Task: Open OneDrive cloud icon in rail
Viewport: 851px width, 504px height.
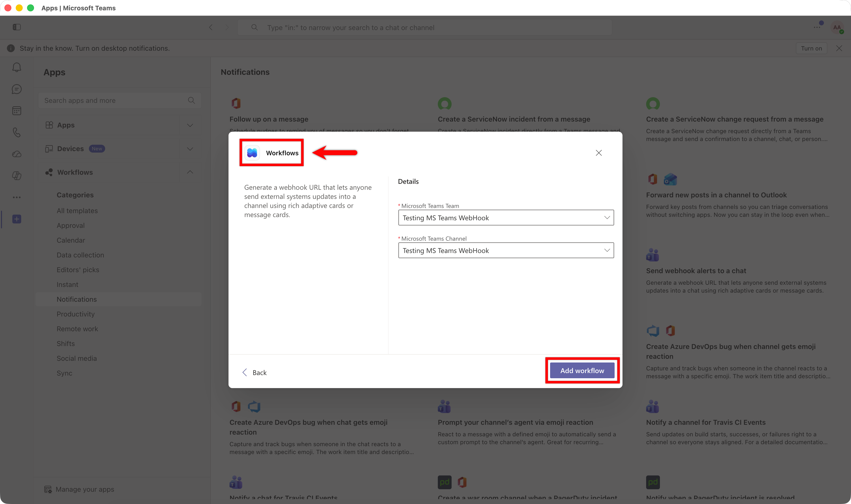Action: click(x=17, y=154)
